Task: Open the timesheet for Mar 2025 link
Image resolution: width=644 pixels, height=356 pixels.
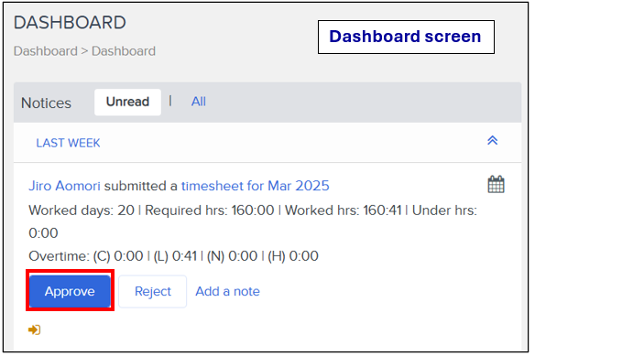Action: (x=256, y=186)
